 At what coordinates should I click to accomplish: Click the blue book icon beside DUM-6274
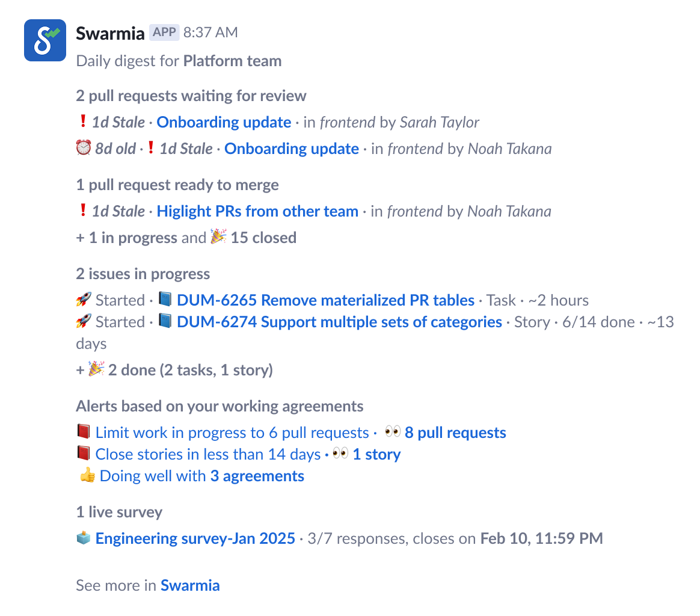point(165,321)
